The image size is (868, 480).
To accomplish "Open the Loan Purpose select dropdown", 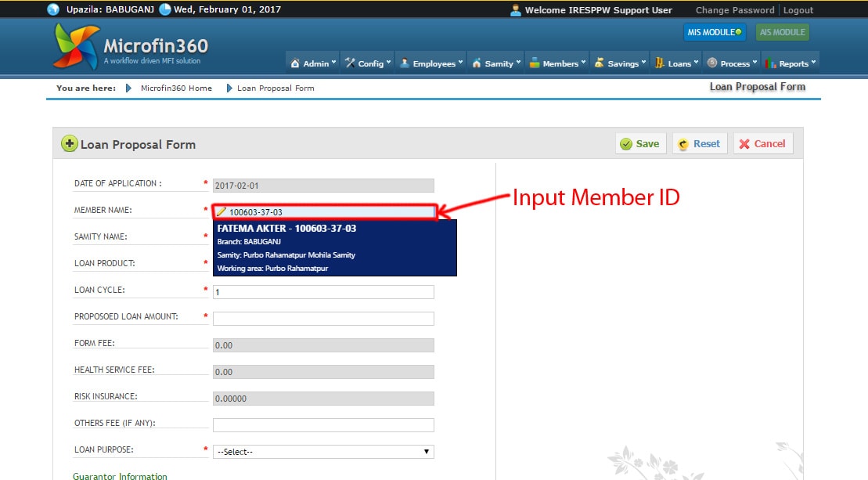I will coord(323,452).
